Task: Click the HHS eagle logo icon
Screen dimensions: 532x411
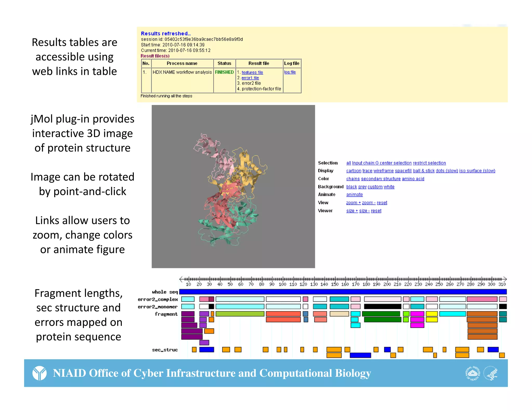Action: pyautogui.click(x=490, y=373)
